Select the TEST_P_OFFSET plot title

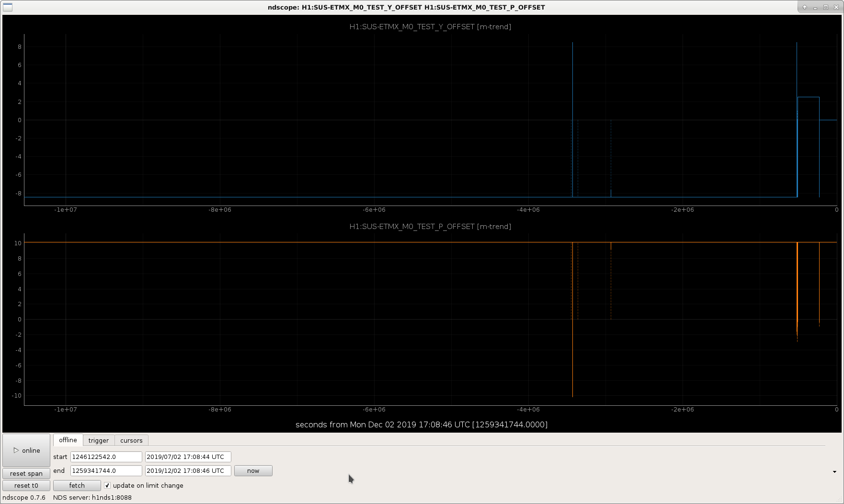tap(430, 227)
